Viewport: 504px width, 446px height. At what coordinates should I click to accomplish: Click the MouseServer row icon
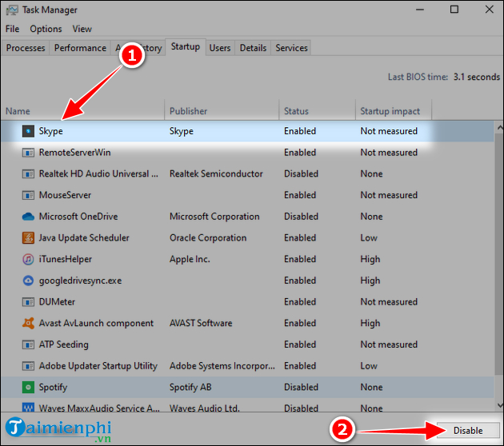(28, 195)
